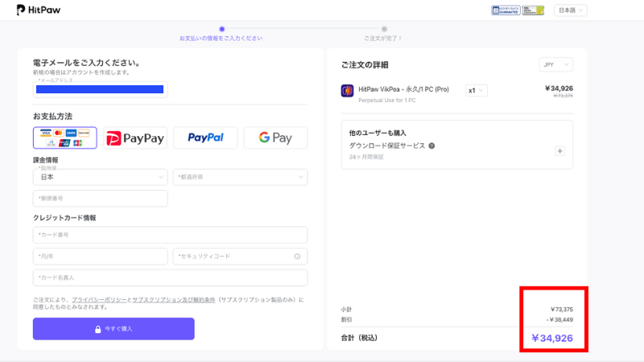Click the HitPaw logo
The image size is (644, 362).
[x=38, y=10]
